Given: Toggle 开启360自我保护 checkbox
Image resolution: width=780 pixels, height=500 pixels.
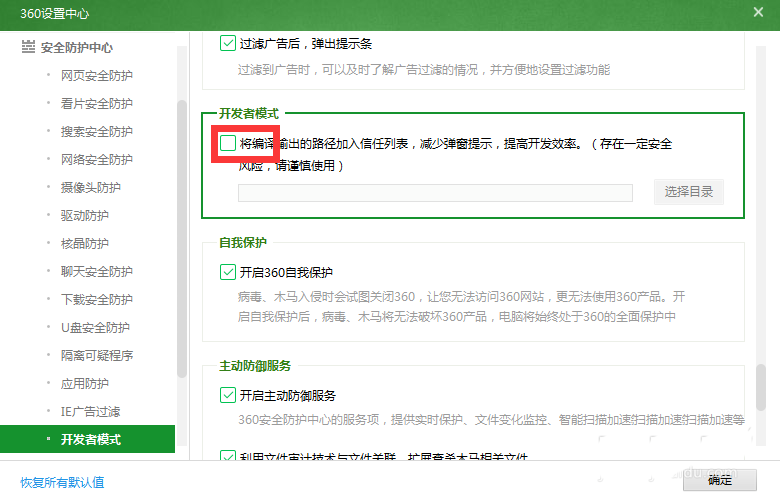Looking at the screenshot, I should tap(228, 272).
